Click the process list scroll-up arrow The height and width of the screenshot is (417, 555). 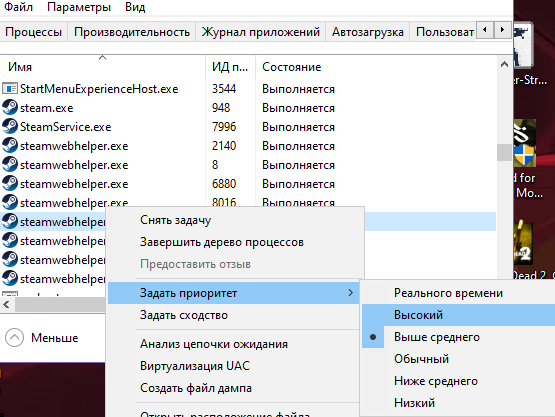point(504,64)
